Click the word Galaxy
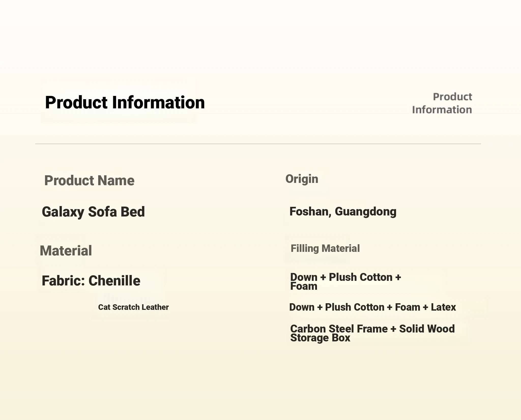Viewport: 521px width, 420px height. click(63, 212)
